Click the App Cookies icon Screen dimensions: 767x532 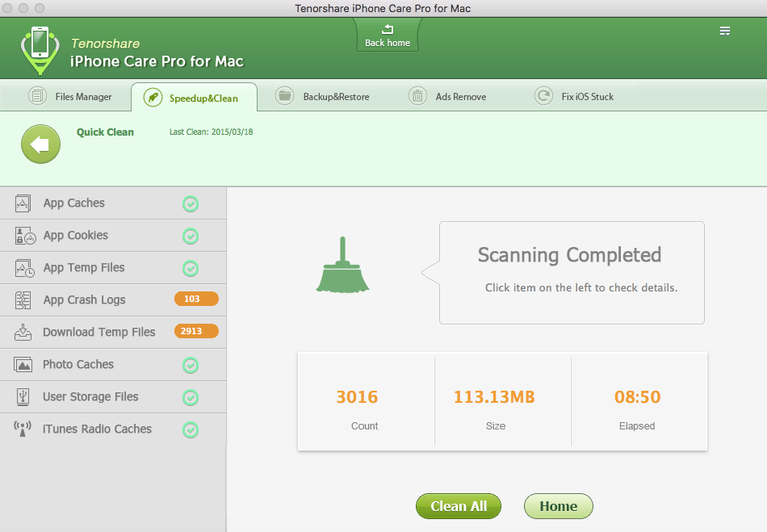tap(25, 236)
